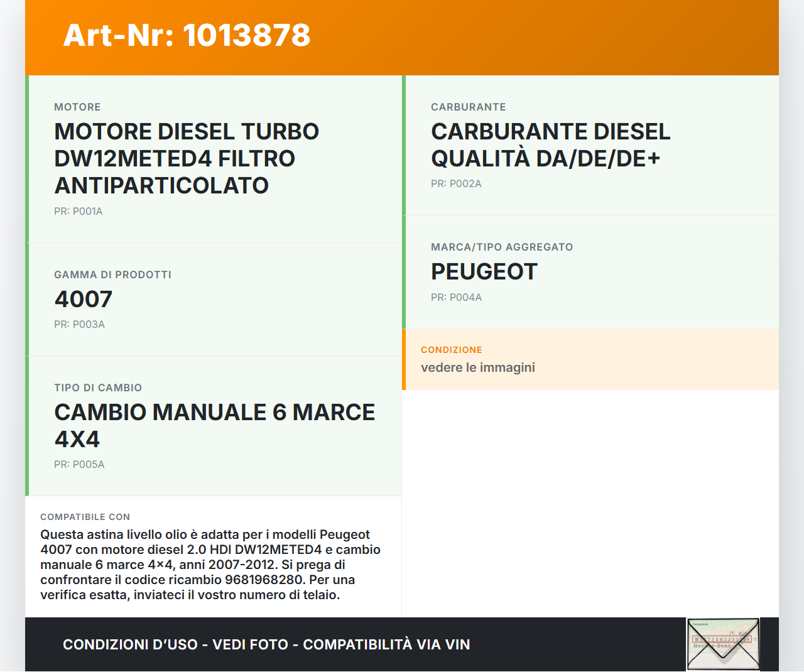The height and width of the screenshot is (672, 804).
Task: Click the PR: P005A code
Action: point(79,465)
